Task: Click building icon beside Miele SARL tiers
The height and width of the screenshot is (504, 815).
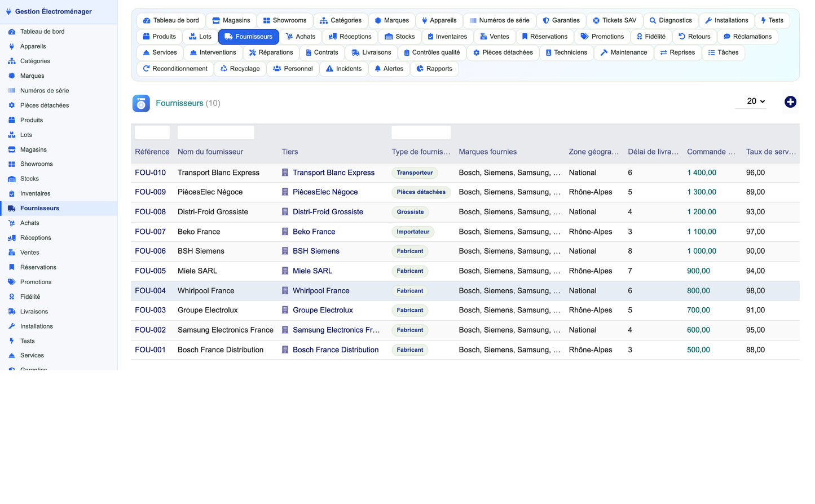Action: click(285, 271)
